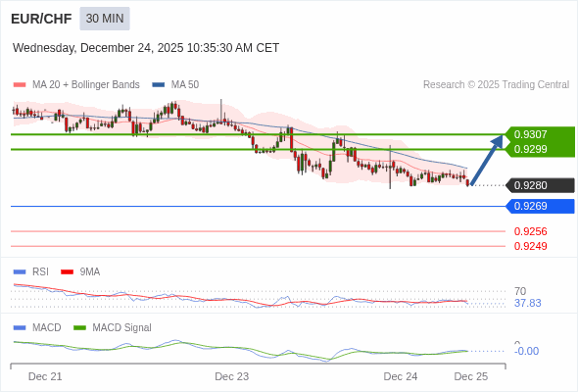Click the Dec 21 axis label
This screenshot has height=392, width=578.
pyautogui.click(x=45, y=376)
